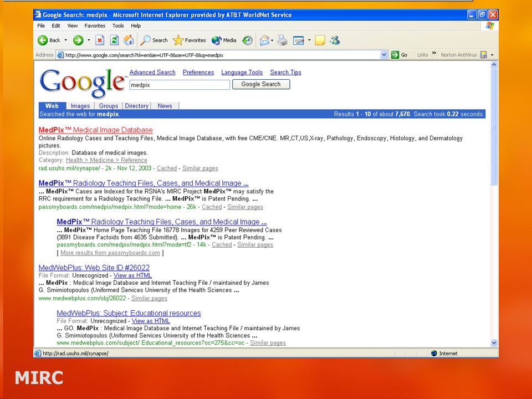Switch to the Directory search tab
Screen dimensions: 532x399
pos(137,106)
